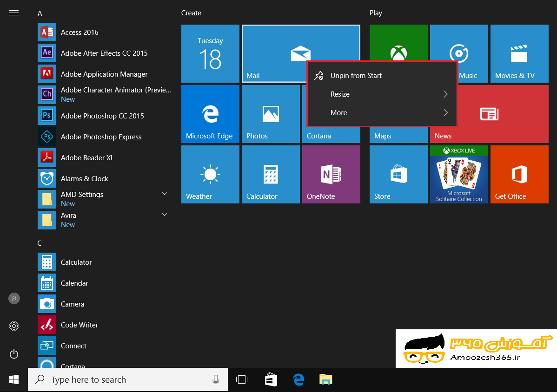The width and height of the screenshot is (557, 392).
Task: Open the Resize submenu arrow
Action: (x=445, y=94)
